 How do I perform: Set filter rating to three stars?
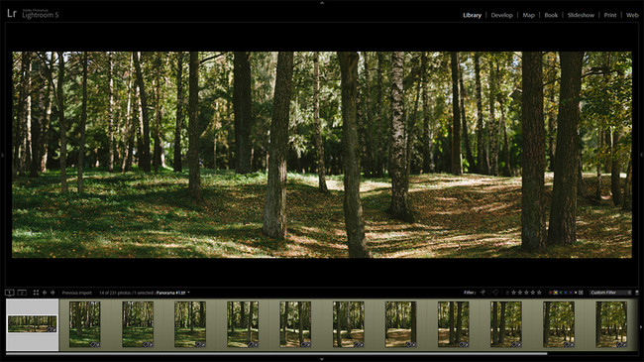tap(526, 293)
